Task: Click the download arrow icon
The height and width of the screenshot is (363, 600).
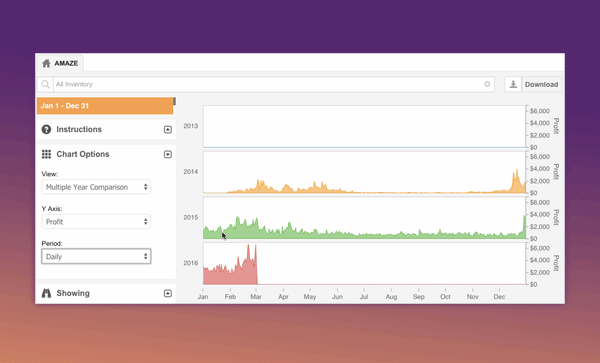Action: coord(513,84)
